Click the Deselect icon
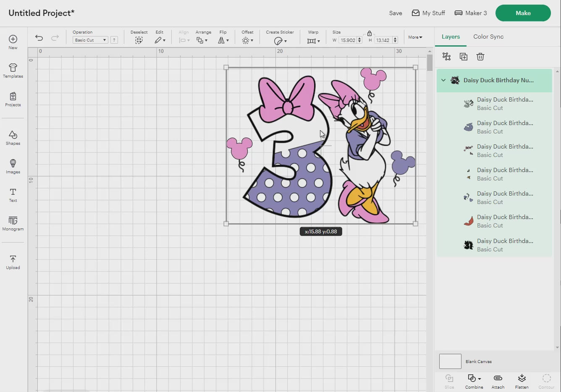The image size is (561, 392). pyautogui.click(x=139, y=40)
